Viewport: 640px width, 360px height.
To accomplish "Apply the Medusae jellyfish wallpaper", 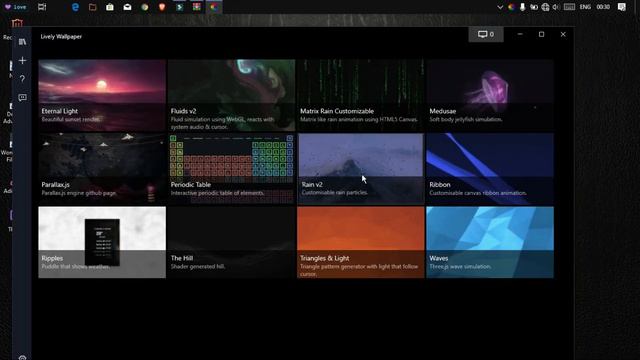I will click(x=490, y=95).
